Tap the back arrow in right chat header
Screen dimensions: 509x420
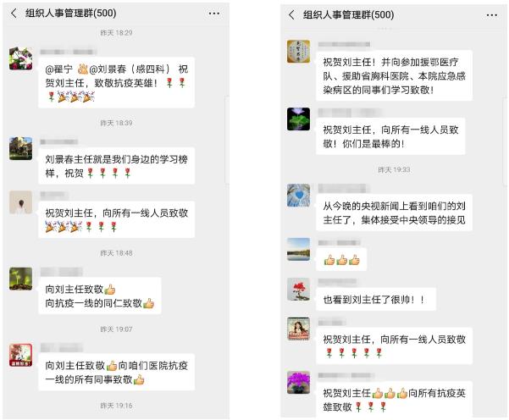pyautogui.click(x=291, y=14)
